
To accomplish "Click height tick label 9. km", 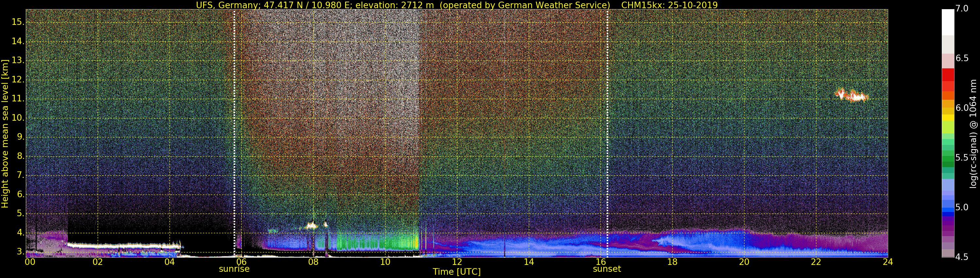I will point(20,137).
